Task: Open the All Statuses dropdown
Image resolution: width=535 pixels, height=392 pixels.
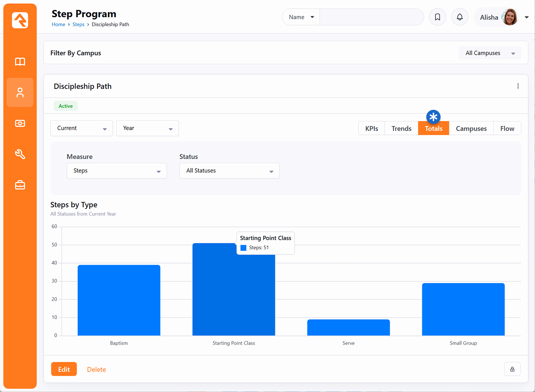Action: (x=229, y=171)
